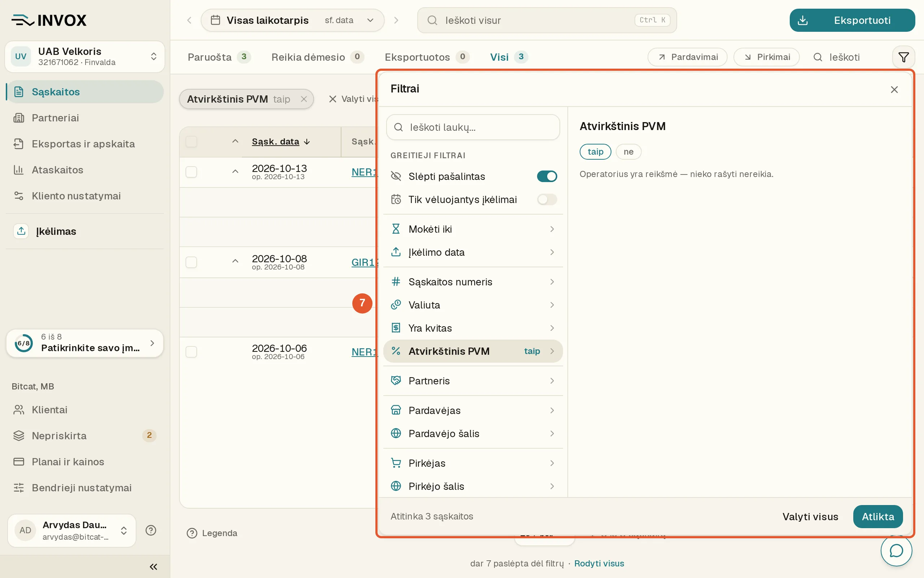Check the row dated 2026-10-13
924x578 pixels.
[191, 172]
